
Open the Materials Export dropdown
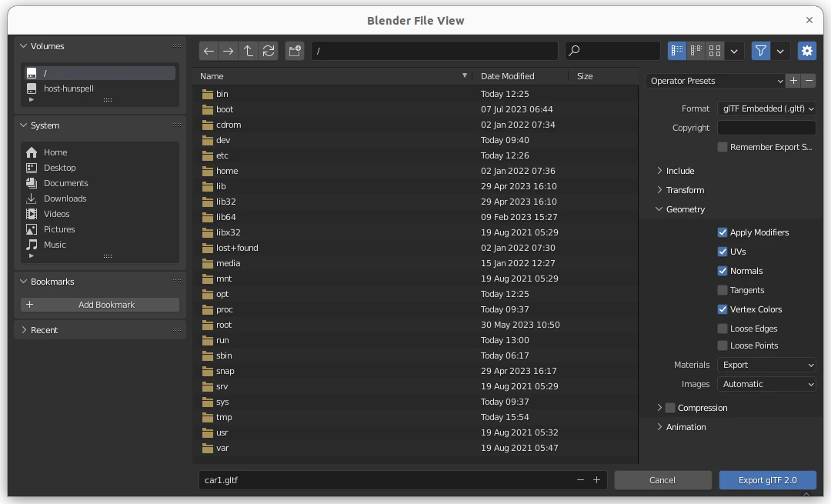coord(766,365)
